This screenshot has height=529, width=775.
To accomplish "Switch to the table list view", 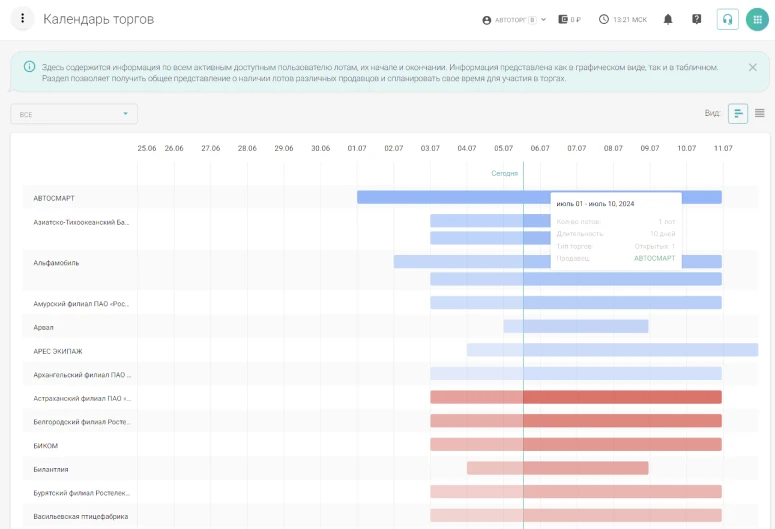I will (760, 113).
